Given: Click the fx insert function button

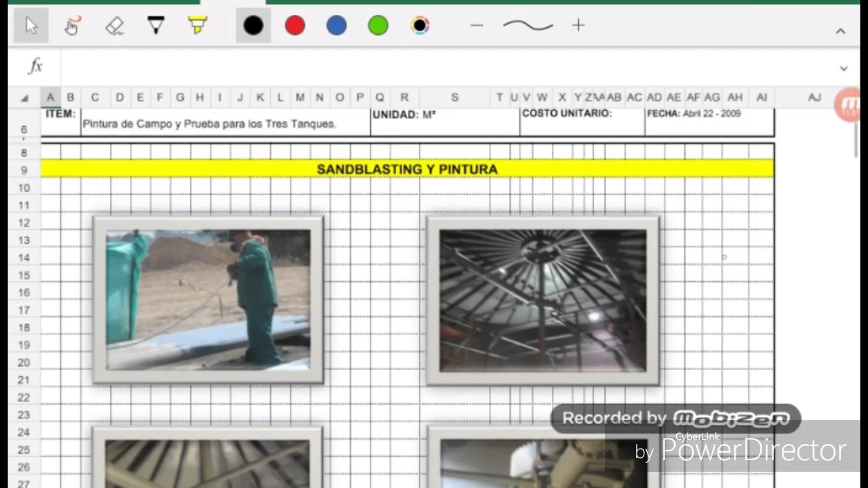Looking at the screenshot, I should [35, 66].
